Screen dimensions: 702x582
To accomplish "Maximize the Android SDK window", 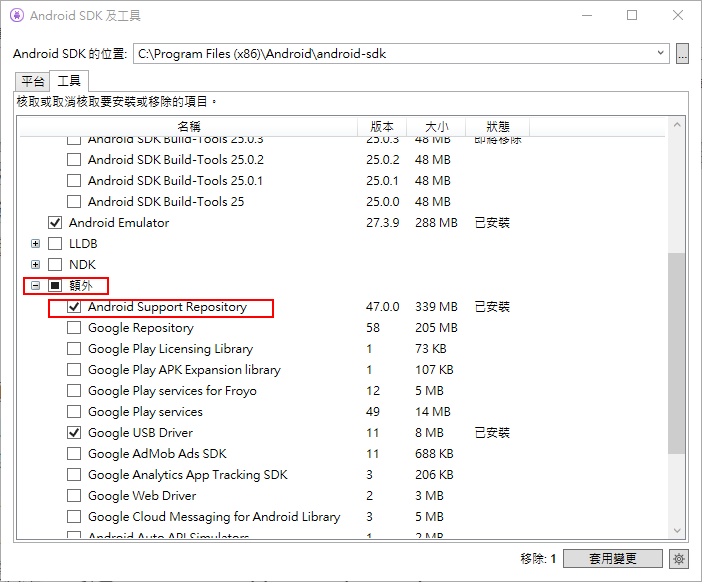I will pyautogui.click(x=632, y=15).
